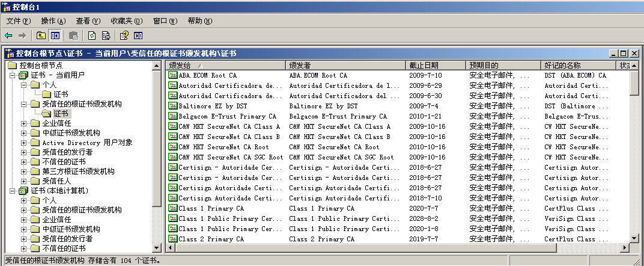Select the Certisign date 2018-7-10 cell
644x266 pixels.
tap(426, 198)
